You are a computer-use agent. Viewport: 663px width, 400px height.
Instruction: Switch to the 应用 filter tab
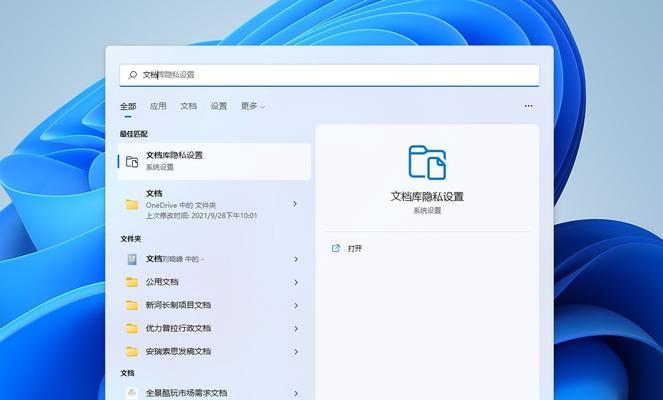pos(158,106)
